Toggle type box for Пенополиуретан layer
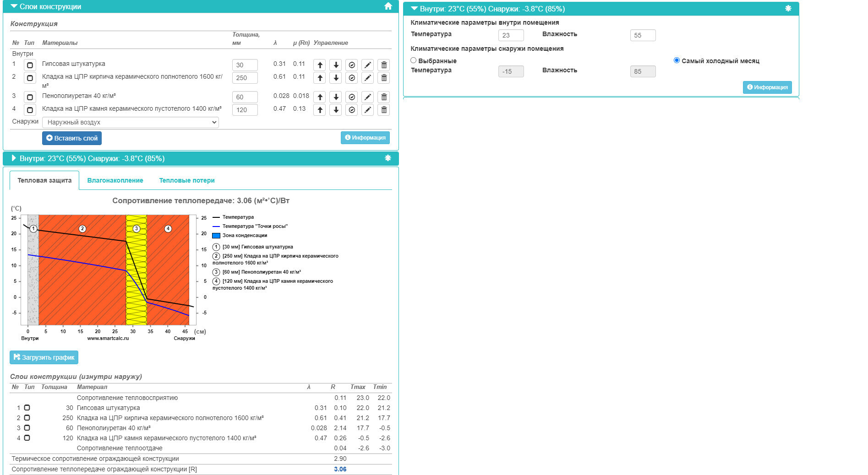Viewport: 868px width, 475px height. point(30,97)
